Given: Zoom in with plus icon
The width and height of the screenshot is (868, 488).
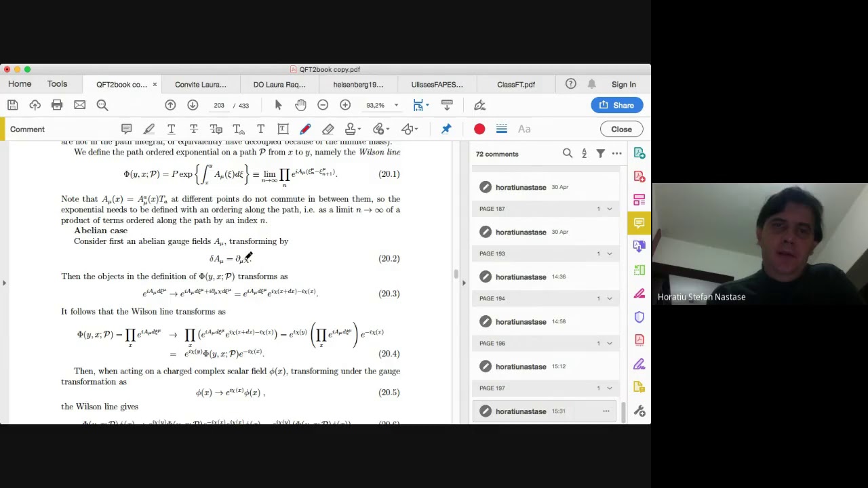Looking at the screenshot, I should pos(345,105).
